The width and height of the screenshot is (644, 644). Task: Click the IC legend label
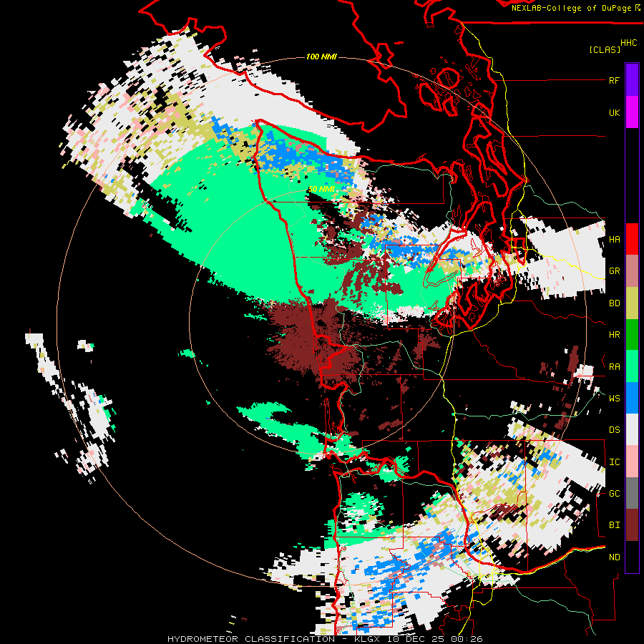pos(614,462)
